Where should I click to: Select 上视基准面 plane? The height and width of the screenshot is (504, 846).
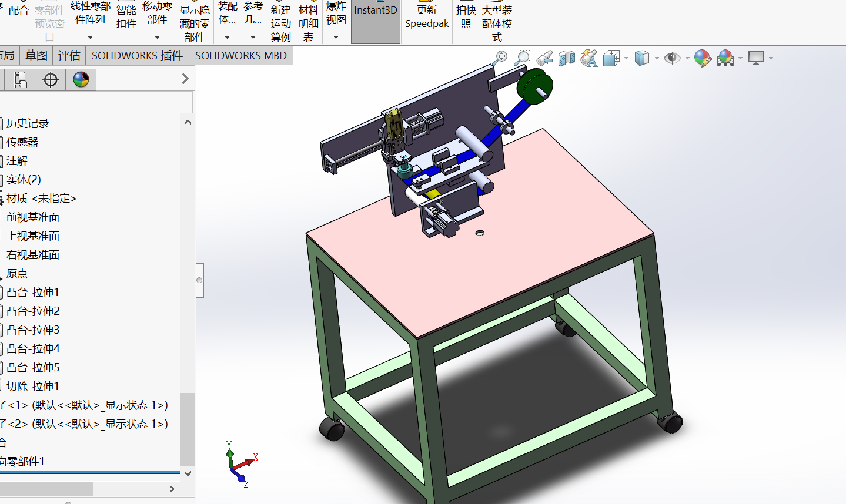(x=33, y=236)
